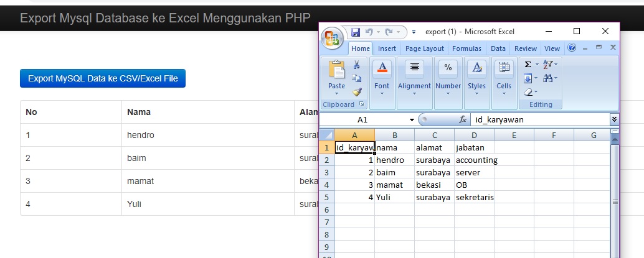Open the Data ribbon tab
The height and width of the screenshot is (258, 644).
498,48
